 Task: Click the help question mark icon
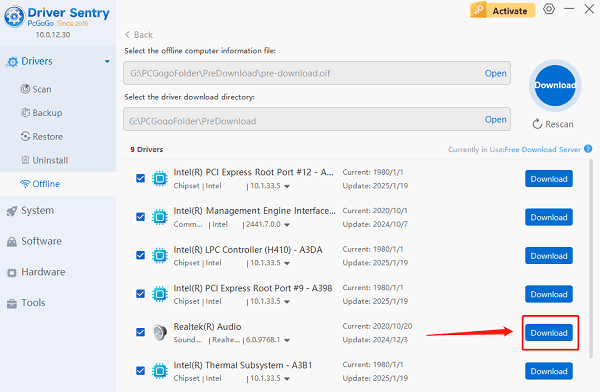588,149
